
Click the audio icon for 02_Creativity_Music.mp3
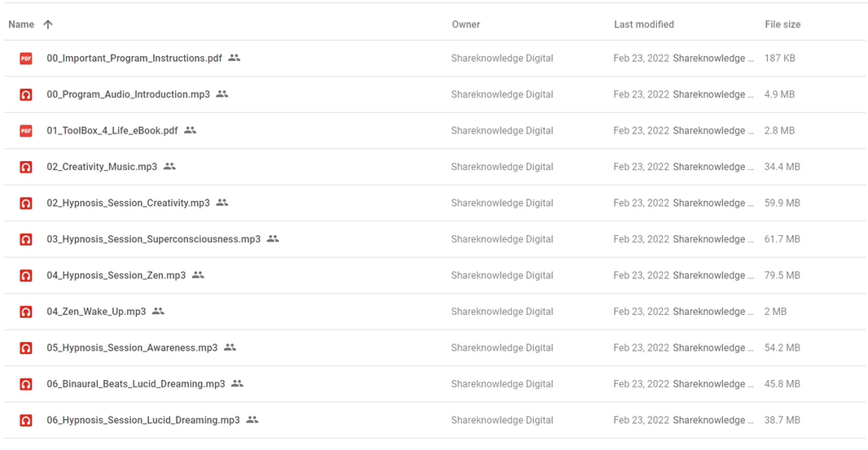tap(26, 167)
